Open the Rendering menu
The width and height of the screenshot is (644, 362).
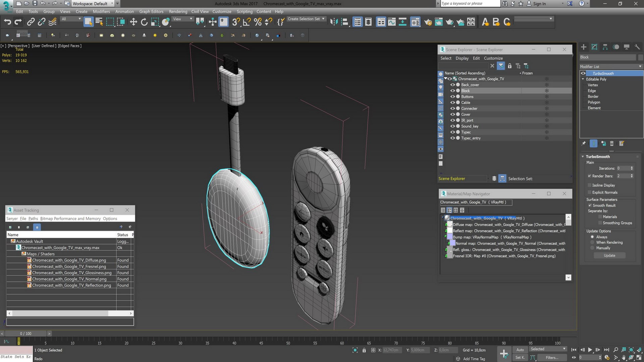tap(178, 11)
